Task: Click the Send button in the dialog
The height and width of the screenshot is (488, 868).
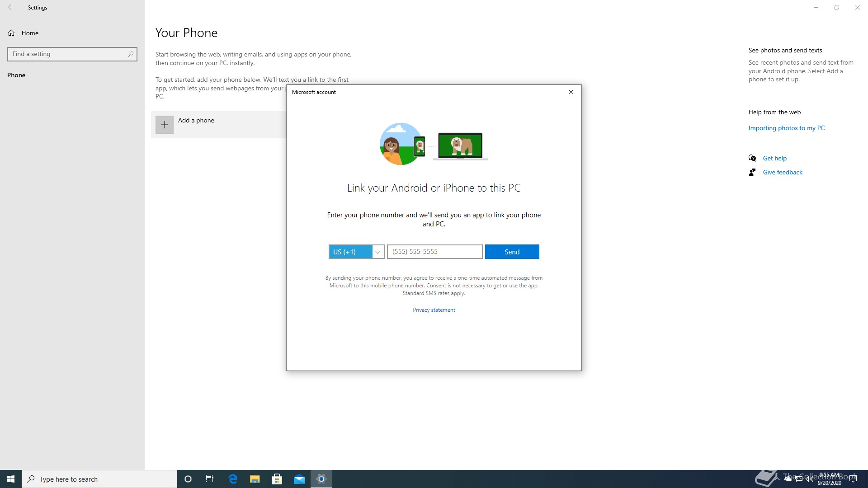Action: pyautogui.click(x=512, y=252)
